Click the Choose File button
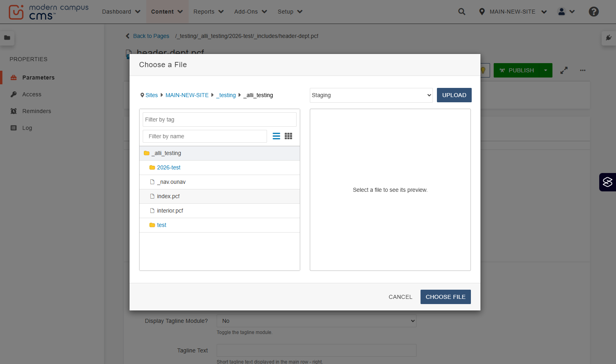616x364 pixels. pyautogui.click(x=446, y=297)
